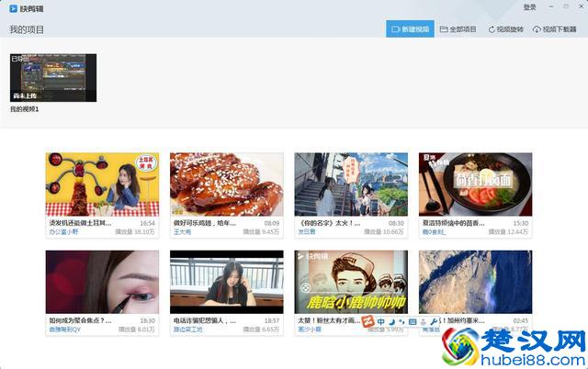Open the 视频下载器 downloader
The width and height of the screenshot is (588, 369).
(x=555, y=29)
